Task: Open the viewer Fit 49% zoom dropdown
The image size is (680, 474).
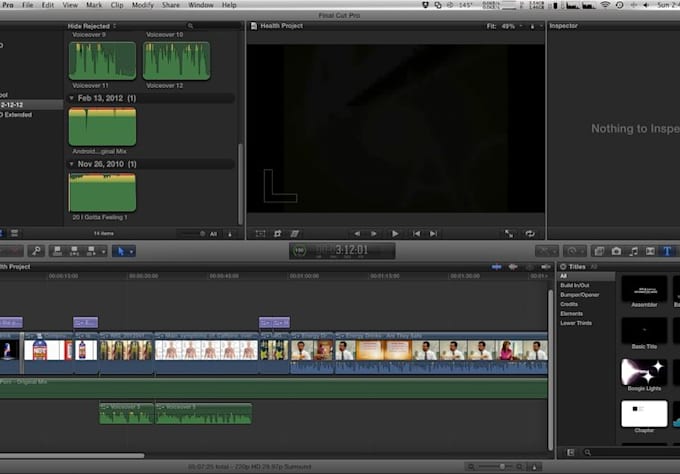Action: pyautogui.click(x=504, y=26)
